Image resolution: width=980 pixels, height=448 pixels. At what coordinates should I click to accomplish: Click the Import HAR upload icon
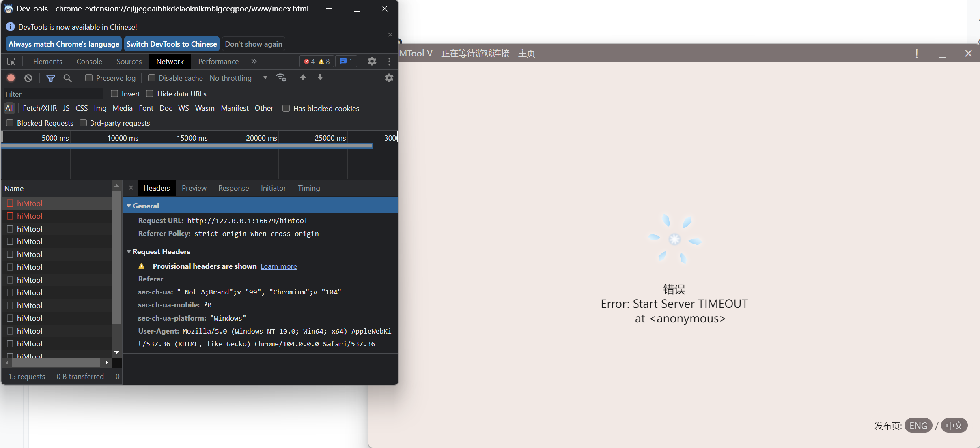[303, 78]
